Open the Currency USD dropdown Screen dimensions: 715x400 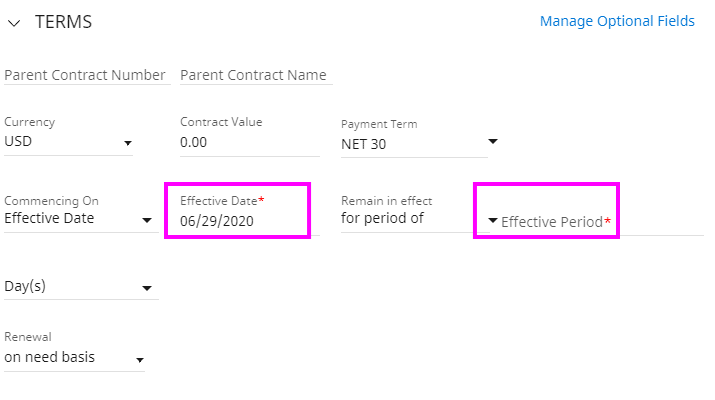(x=68, y=141)
